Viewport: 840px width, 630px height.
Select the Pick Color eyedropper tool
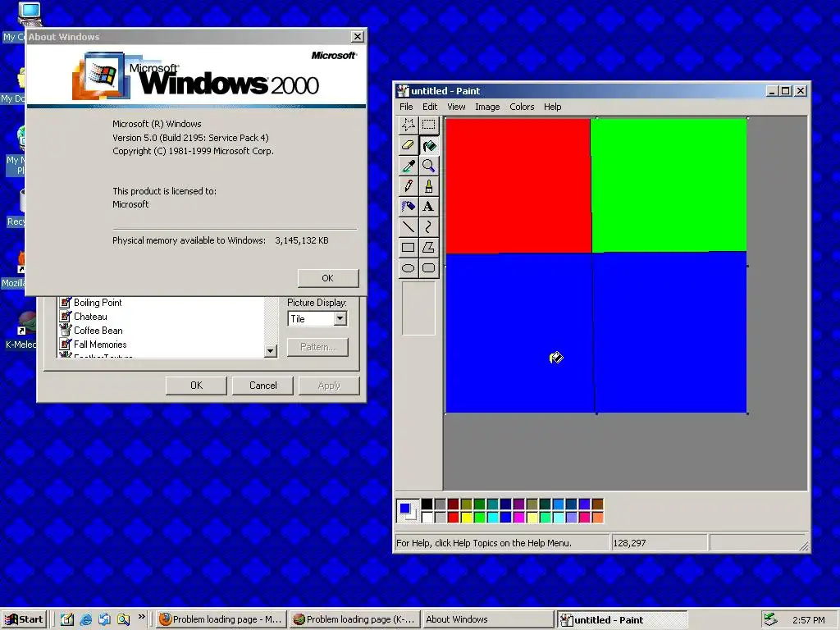point(409,166)
